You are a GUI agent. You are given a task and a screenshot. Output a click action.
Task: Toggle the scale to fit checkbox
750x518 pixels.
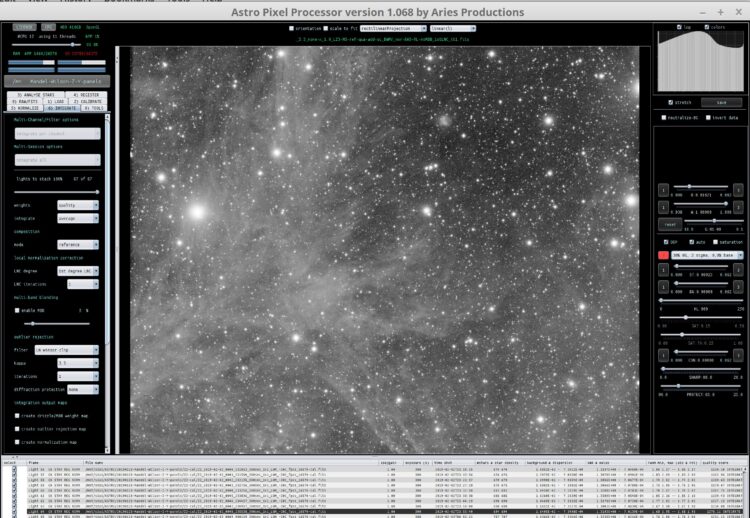[x=326, y=29]
